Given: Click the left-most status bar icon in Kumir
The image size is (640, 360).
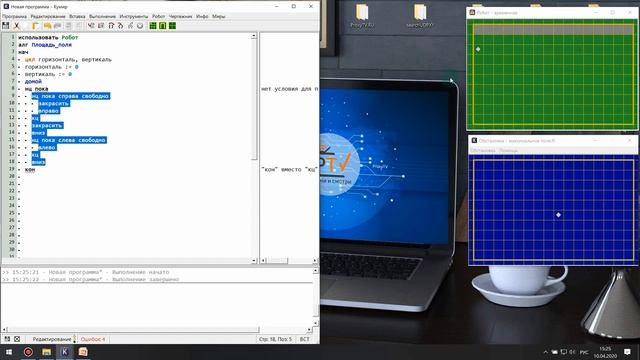Looking at the screenshot, I should point(7,339).
